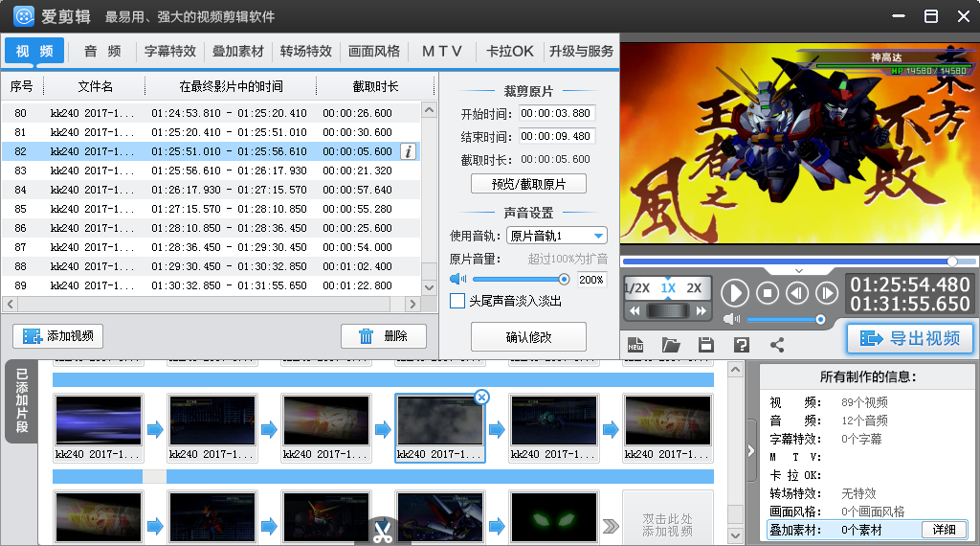Play the video preview
The width and height of the screenshot is (980, 546).
(735, 293)
